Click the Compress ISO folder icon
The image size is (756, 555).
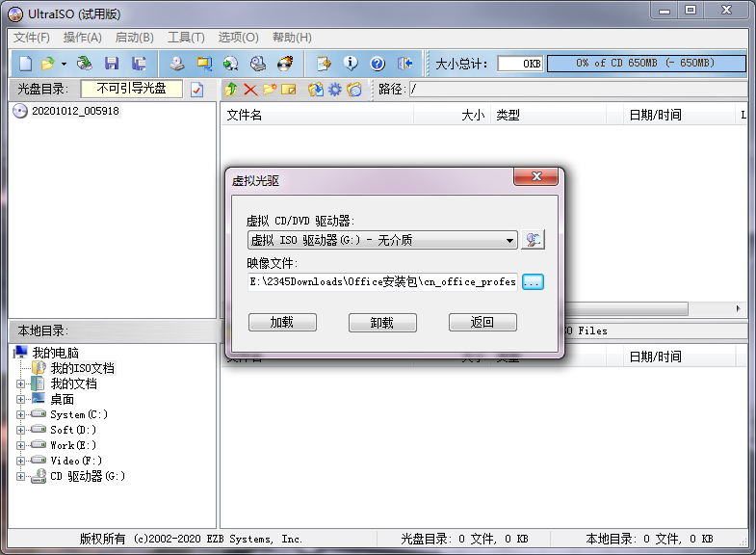click(x=204, y=64)
